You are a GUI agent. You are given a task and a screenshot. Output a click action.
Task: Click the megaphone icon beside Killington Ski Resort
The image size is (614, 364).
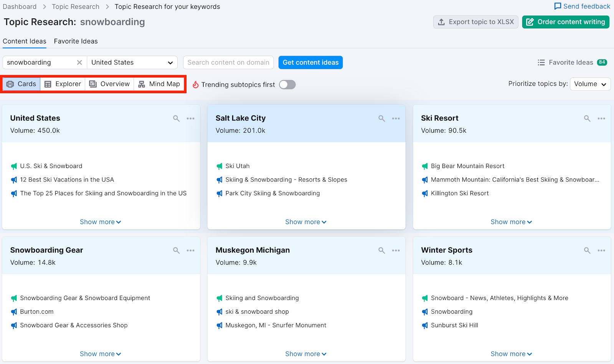coord(425,193)
